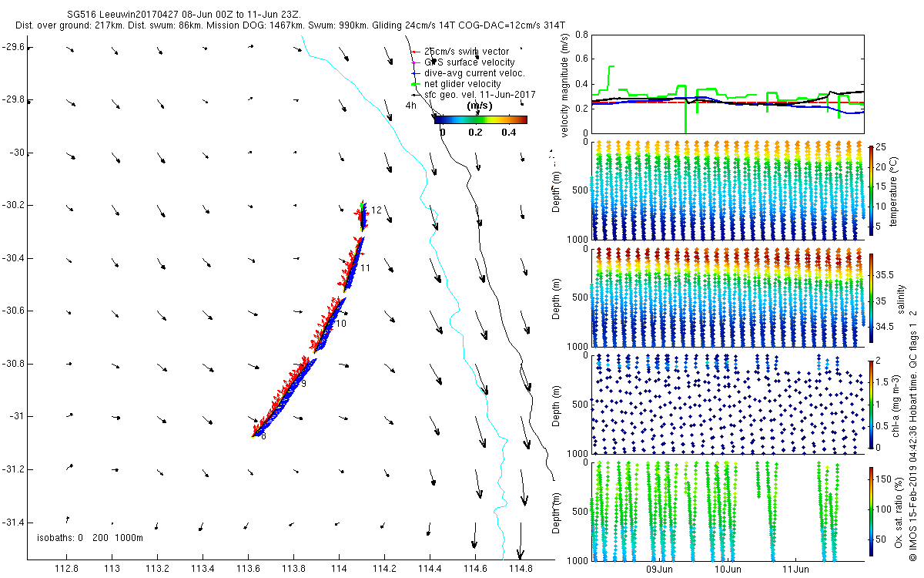Click track waypoint label 8 on map
This screenshot has height=578, width=924.
263,436
